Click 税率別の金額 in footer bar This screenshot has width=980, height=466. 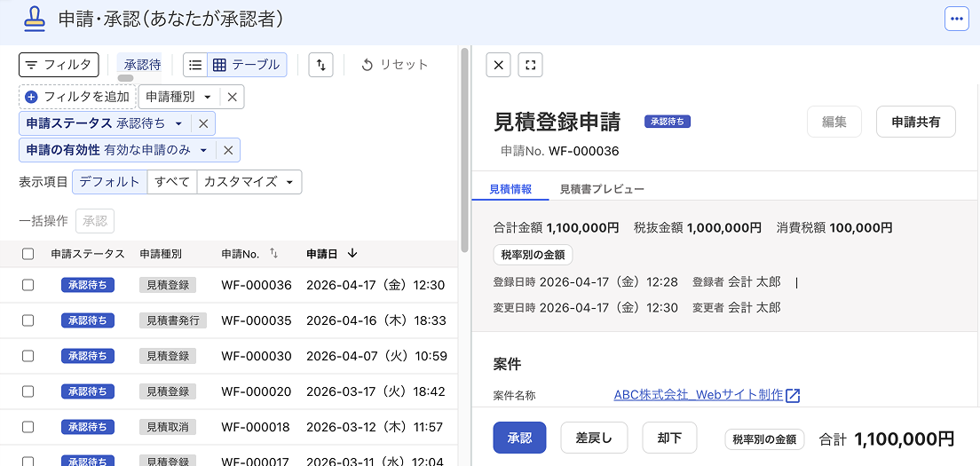[x=764, y=438]
